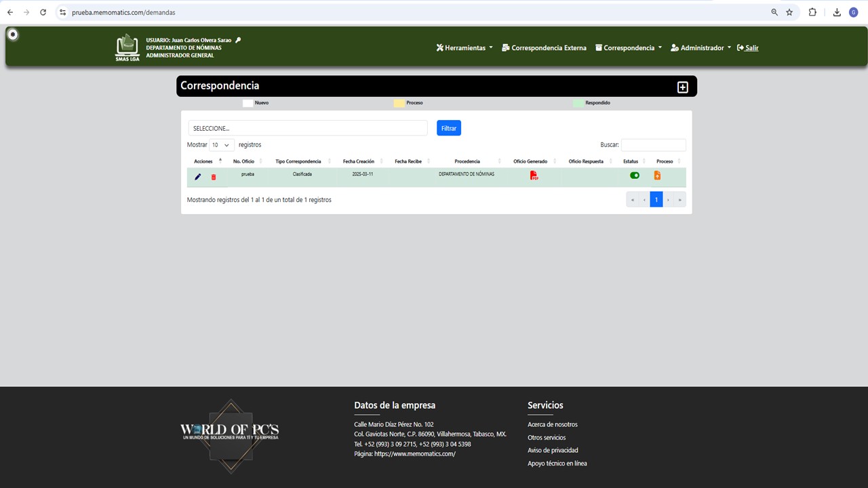
Task: Edit the prueba record with pencil icon
Action: coord(198,177)
